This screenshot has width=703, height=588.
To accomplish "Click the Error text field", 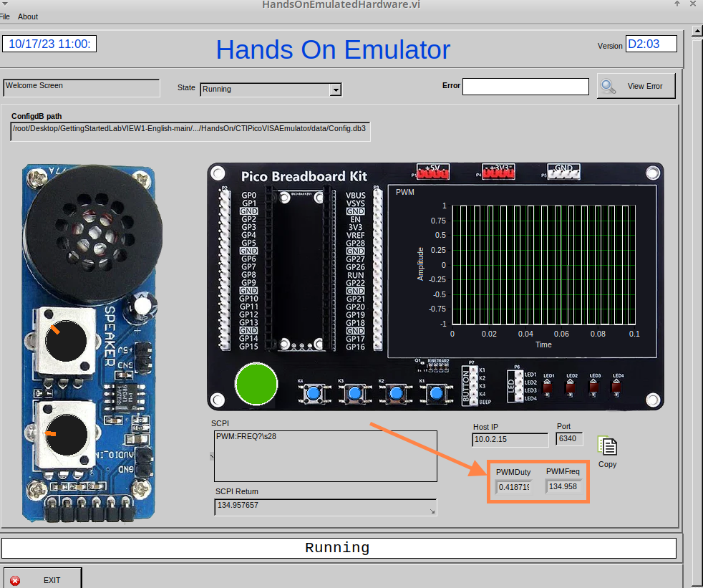I will point(525,87).
